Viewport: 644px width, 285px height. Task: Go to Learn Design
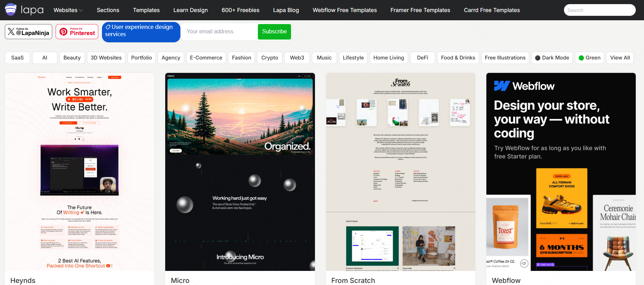coord(191,10)
